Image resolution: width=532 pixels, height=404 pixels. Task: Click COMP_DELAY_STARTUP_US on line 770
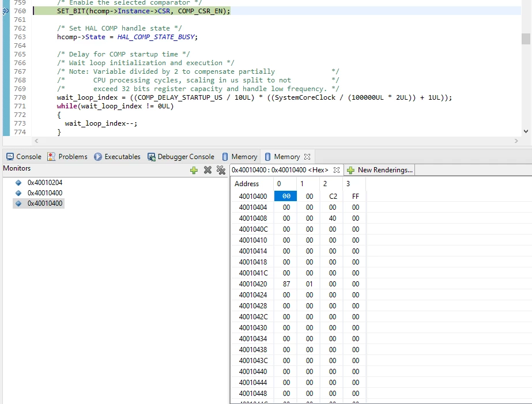(180, 98)
